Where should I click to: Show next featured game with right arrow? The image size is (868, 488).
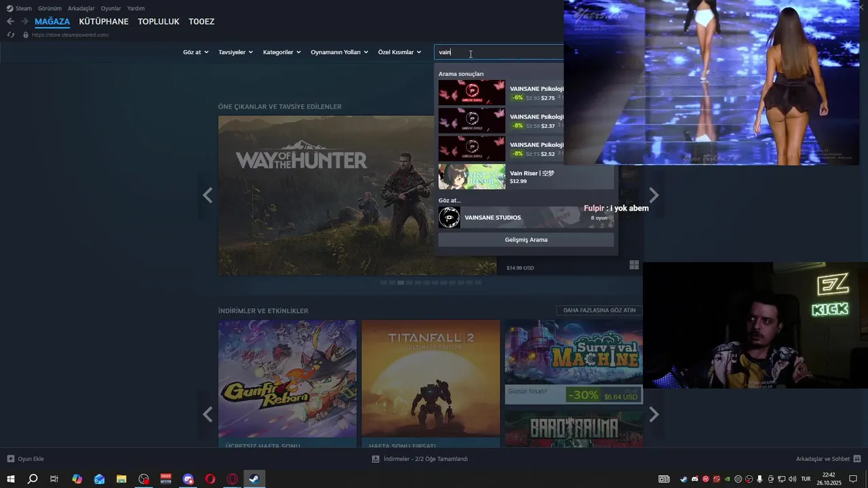click(x=654, y=195)
